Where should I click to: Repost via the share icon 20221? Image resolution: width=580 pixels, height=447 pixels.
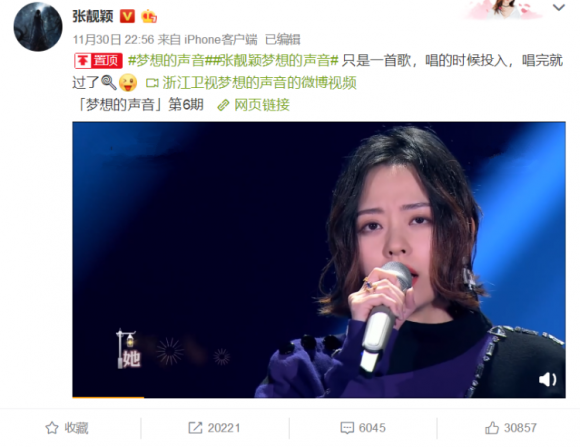[x=214, y=428]
